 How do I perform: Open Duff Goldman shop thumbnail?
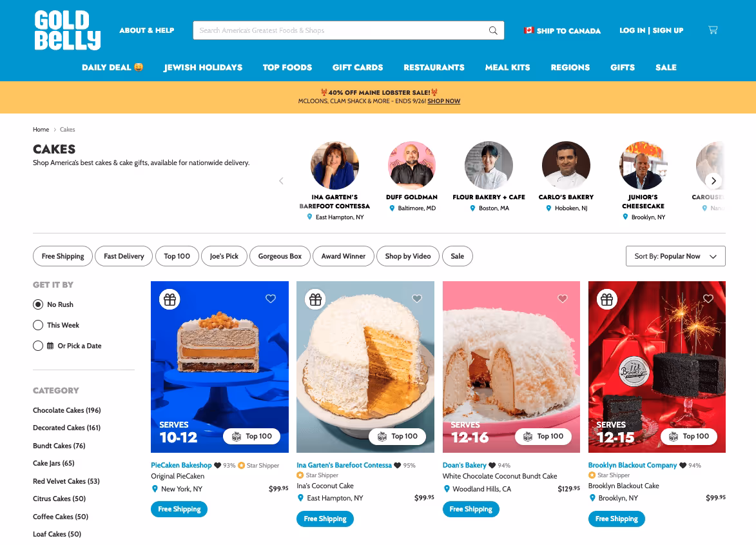412,165
